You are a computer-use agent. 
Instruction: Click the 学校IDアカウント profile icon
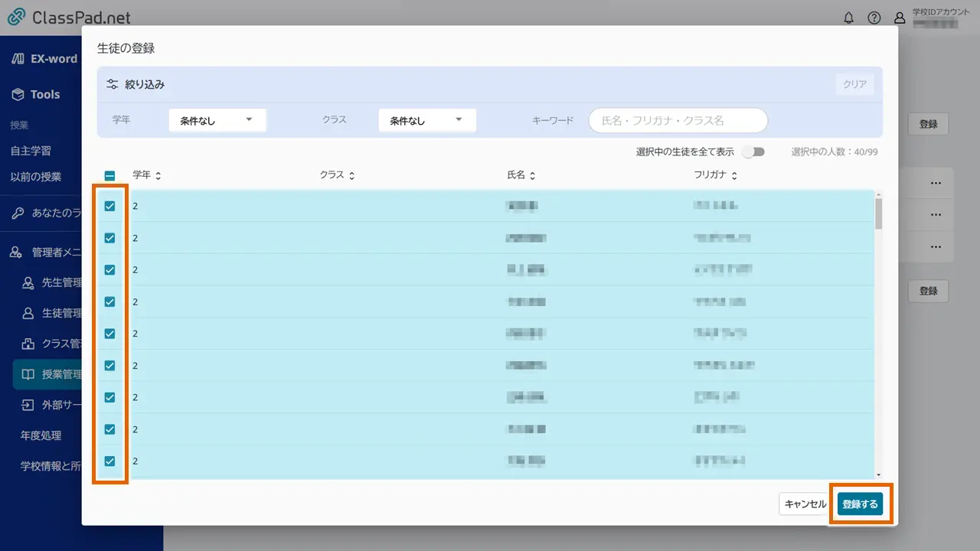click(900, 18)
